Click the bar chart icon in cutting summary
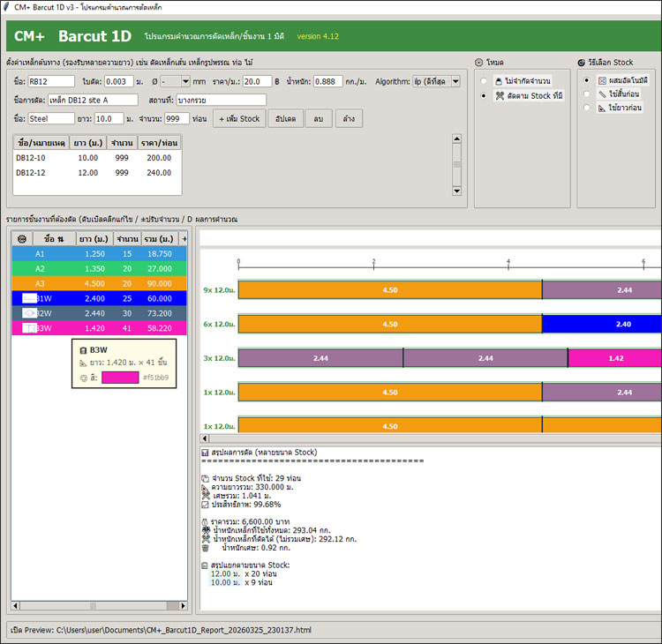 click(x=205, y=453)
